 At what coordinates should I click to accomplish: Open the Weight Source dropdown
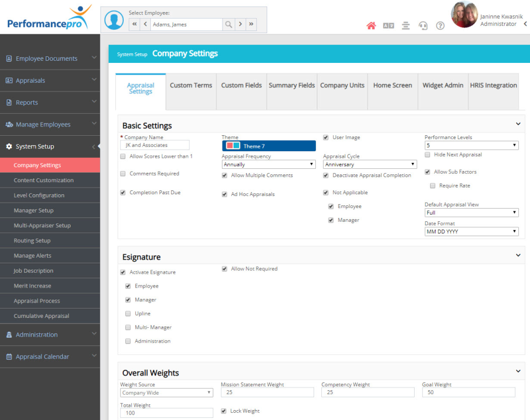tap(167, 392)
